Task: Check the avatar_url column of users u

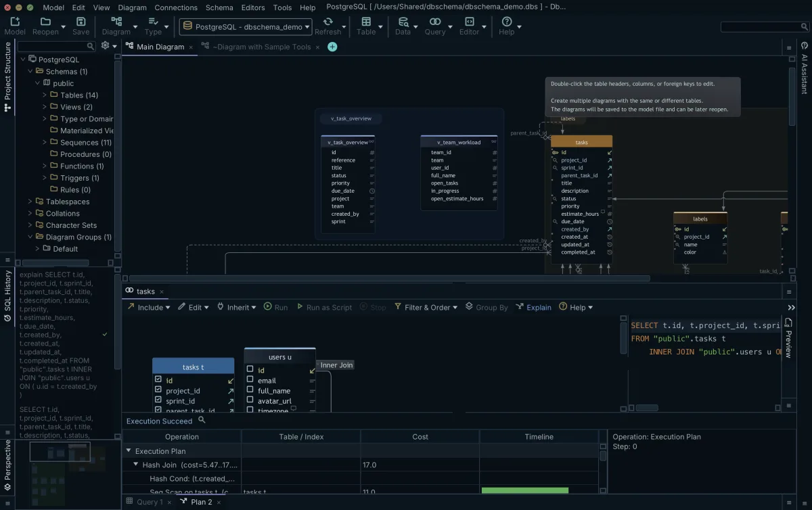Action: point(250,400)
